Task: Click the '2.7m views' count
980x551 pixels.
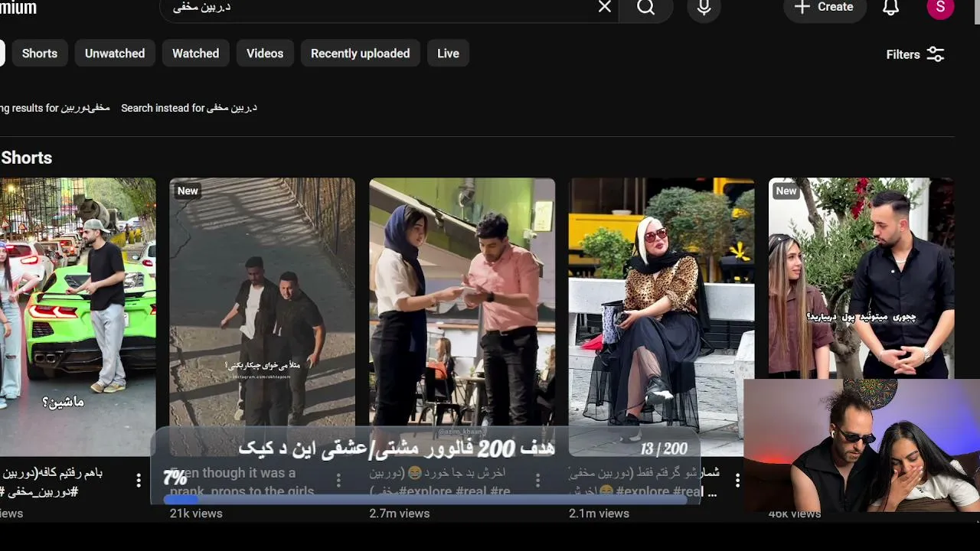Action: click(x=399, y=514)
